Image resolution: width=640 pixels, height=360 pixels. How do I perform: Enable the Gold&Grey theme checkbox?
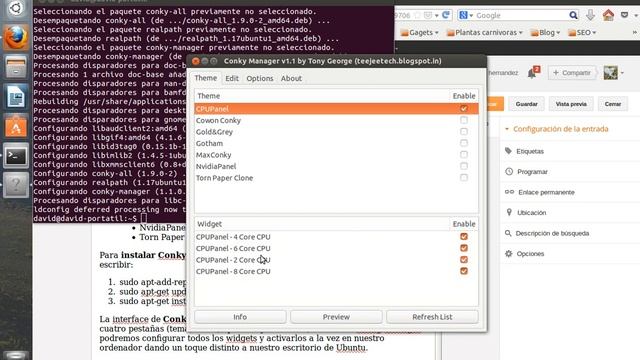464,131
